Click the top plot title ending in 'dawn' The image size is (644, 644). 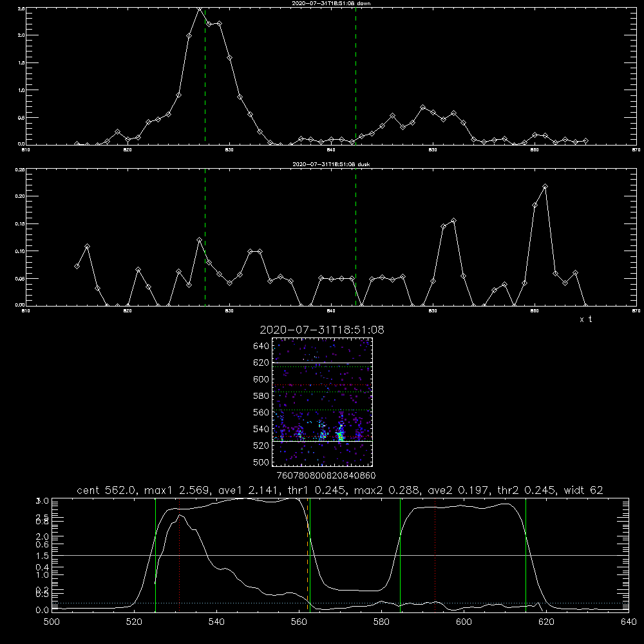tap(331, 3)
